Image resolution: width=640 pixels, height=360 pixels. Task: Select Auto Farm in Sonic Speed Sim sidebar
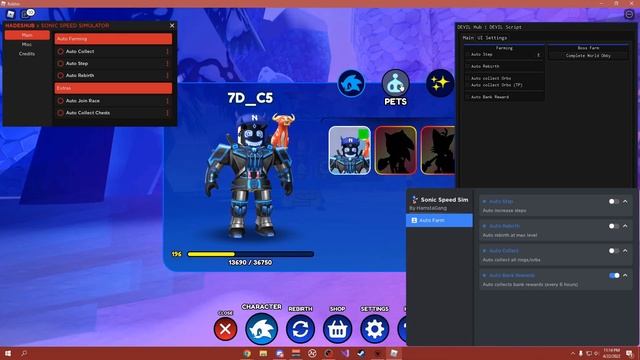[x=440, y=220]
